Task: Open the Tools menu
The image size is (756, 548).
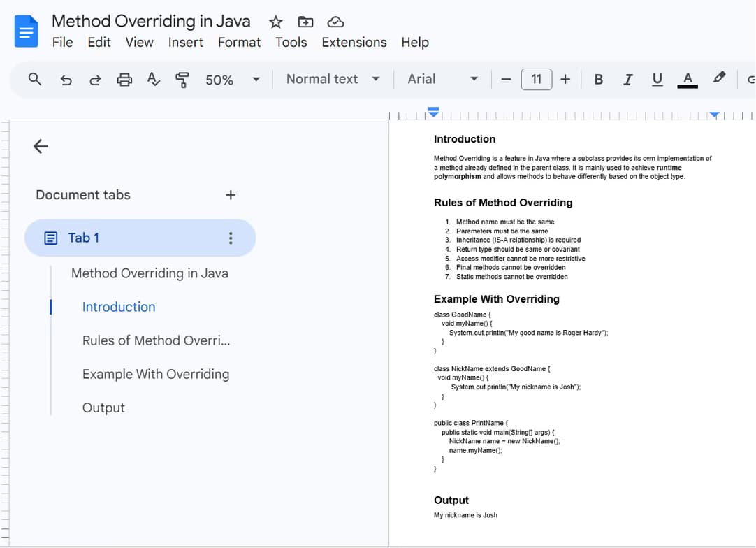Action: click(291, 43)
